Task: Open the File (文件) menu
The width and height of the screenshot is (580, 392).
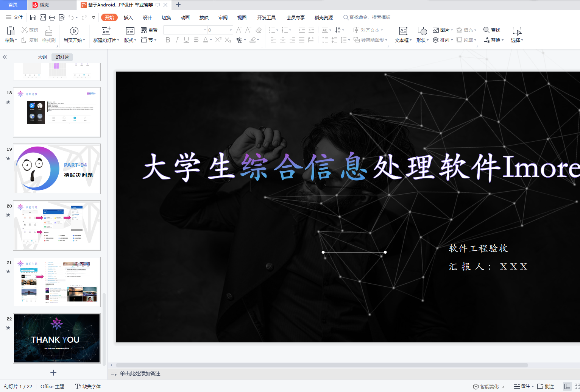Action: point(14,17)
